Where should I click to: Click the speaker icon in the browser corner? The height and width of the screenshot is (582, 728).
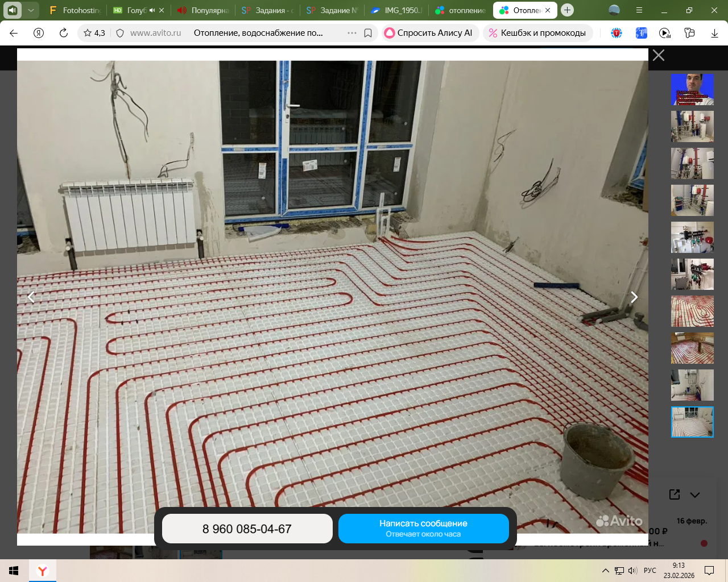click(x=13, y=10)
